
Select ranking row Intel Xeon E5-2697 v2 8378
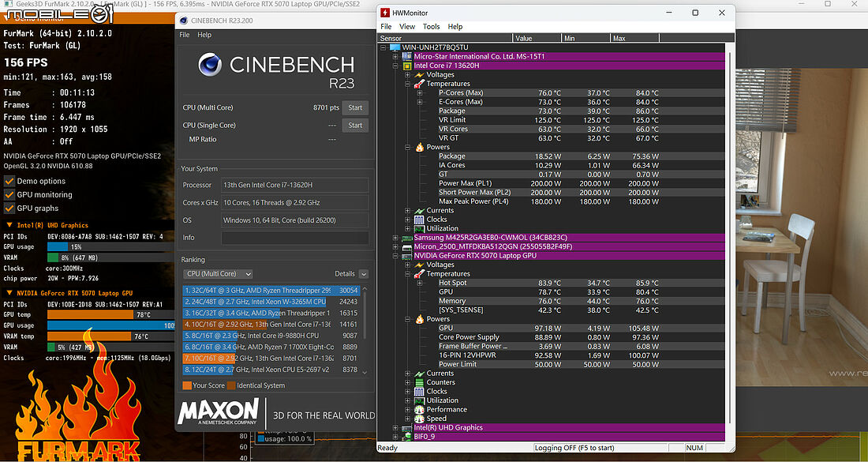271,370
